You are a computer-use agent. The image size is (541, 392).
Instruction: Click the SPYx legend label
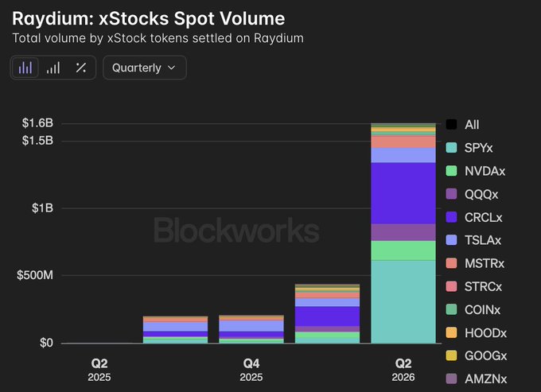[x=479, y=148]
